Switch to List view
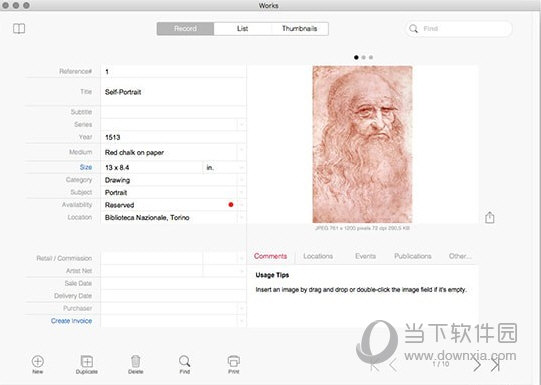The height and width of the screenshot is (385, 541). click(242, 29)
